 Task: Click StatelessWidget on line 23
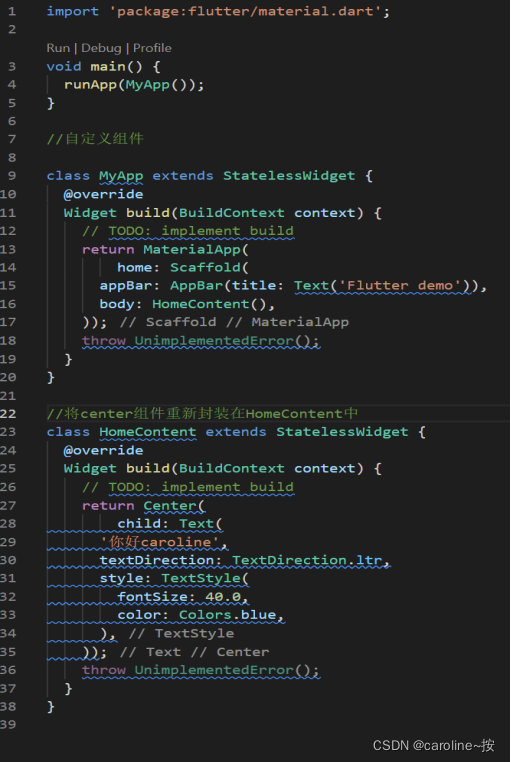pyautogui.click(x=342, y=432)
